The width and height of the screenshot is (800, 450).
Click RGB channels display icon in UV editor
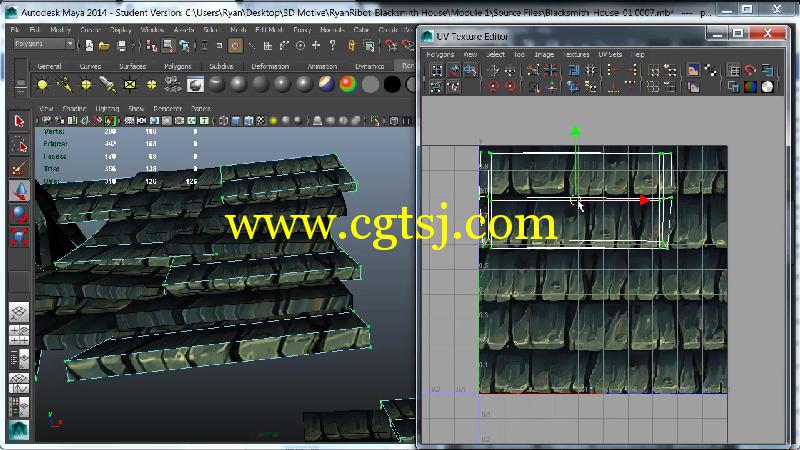[x=751, y=87]
